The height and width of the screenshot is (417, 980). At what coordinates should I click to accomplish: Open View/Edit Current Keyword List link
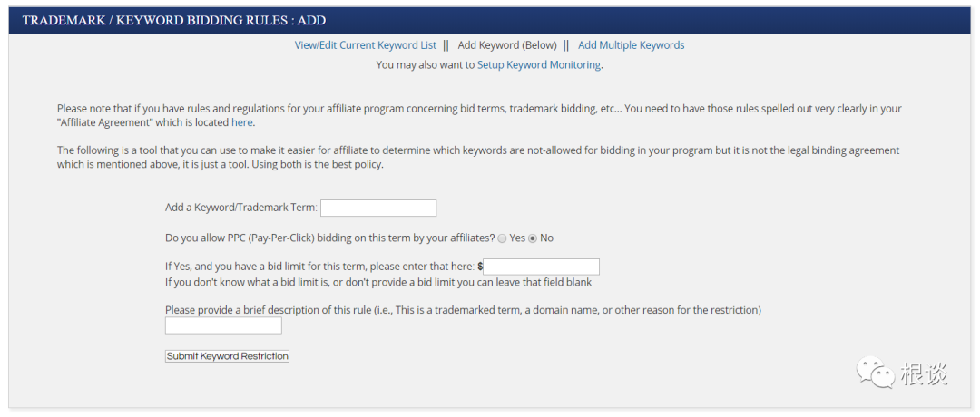click(365, 45)
